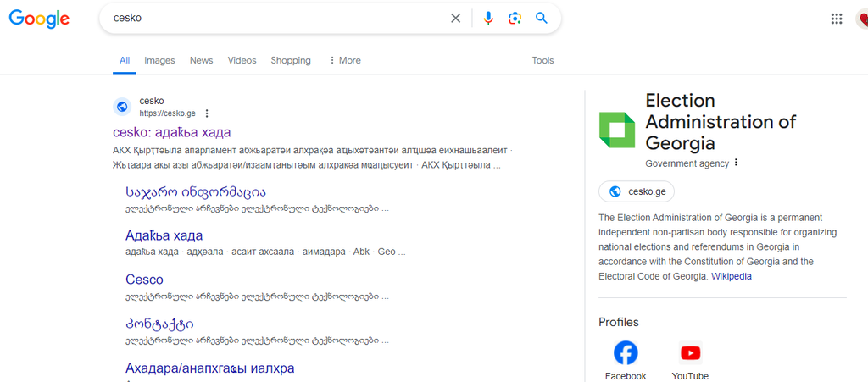The width and height of the screenshot is (868, 382).
Task: Switch to the News tab
Action: click(x=201, y=60)
